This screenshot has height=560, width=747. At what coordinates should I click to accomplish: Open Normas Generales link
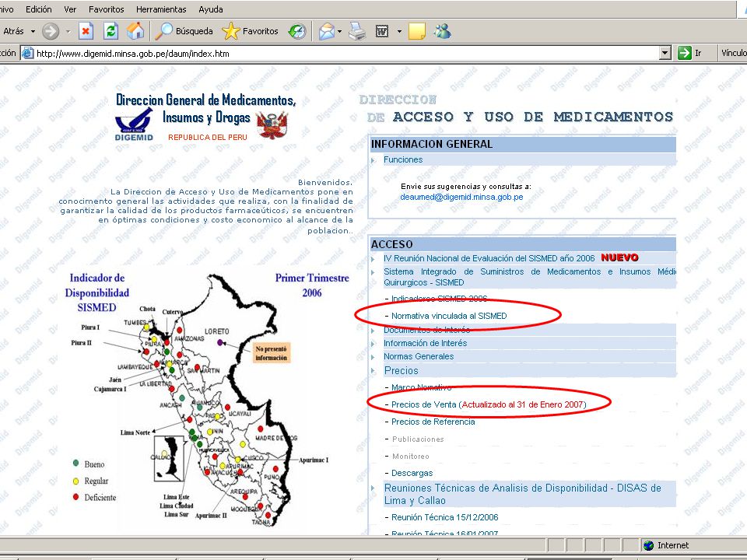419,356
